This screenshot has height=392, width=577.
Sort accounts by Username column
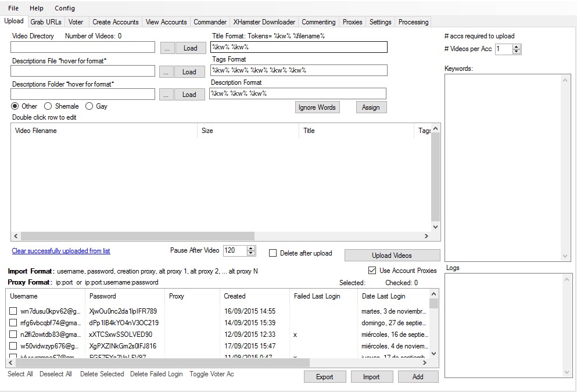(x=46, y=296)
